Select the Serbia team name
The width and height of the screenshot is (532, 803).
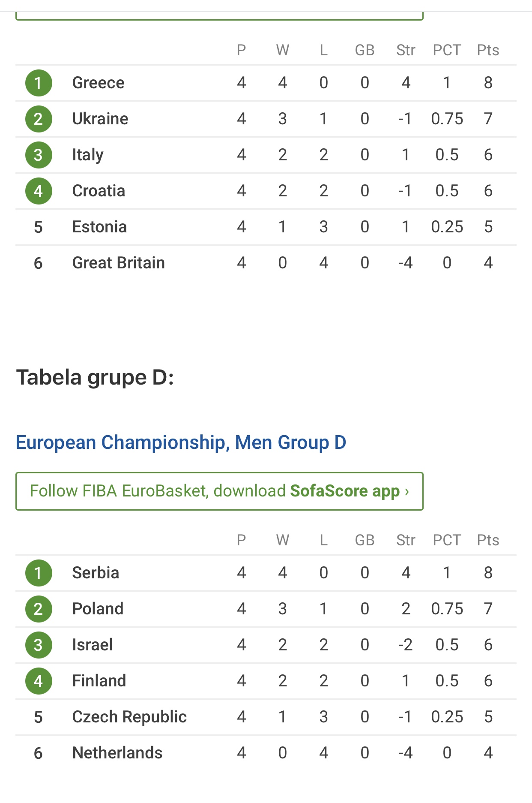click(96, 573)
